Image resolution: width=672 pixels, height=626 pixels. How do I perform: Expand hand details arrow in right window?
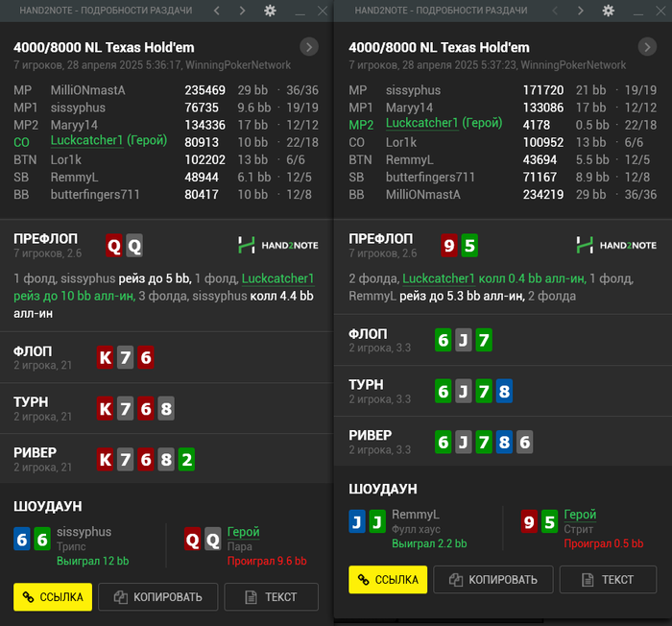tap(647, 47)
